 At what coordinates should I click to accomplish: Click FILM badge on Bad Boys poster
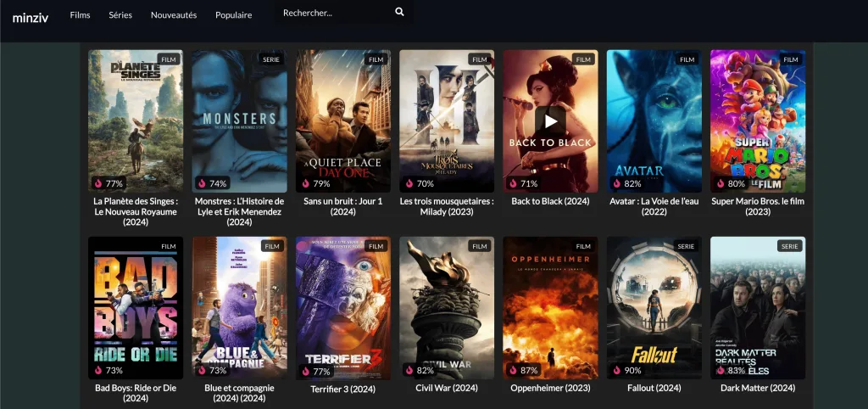[x=169, y=246]
